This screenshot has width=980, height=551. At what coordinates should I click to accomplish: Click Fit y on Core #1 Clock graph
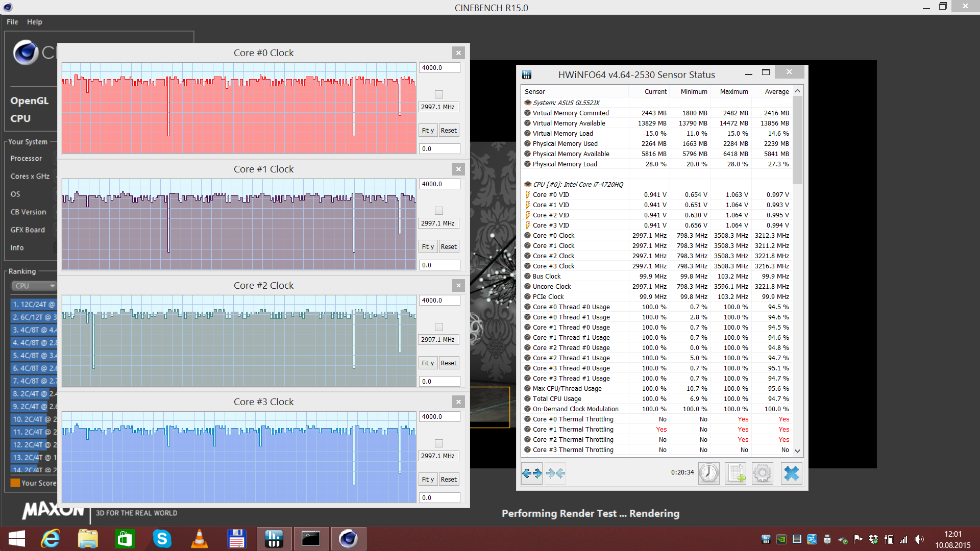click(x=428, y=247)
